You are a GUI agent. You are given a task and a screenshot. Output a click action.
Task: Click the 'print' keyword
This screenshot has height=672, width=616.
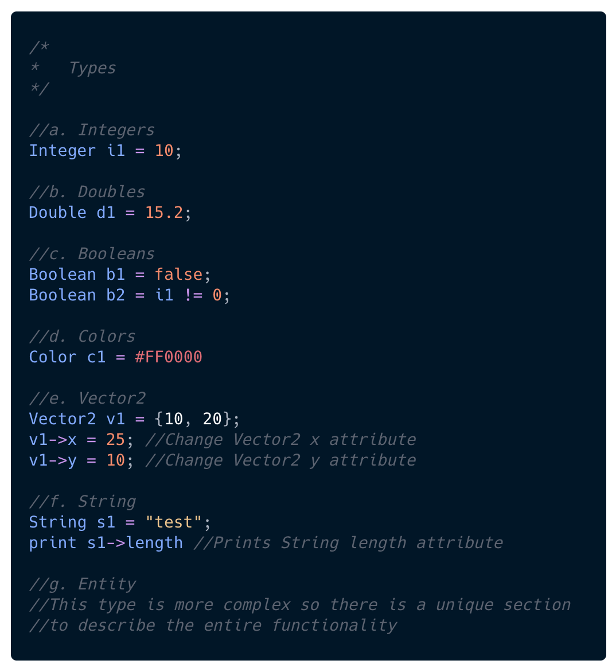(53, 543)
